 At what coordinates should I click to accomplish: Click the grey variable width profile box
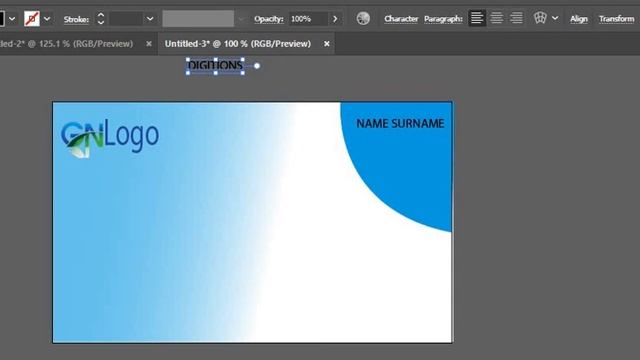pyautogui.click(x=198, y=19)
